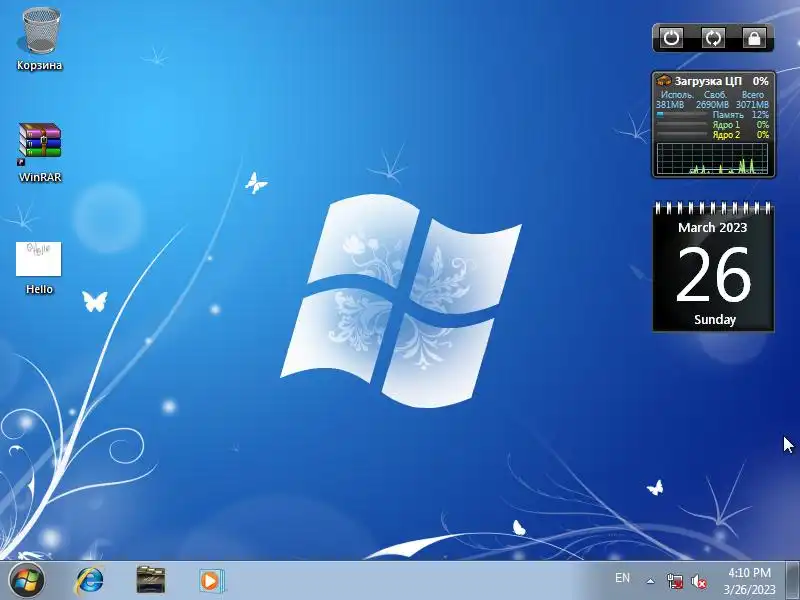The image size is (800, 600).
Task: Click Sunday label on calendar gadget
Action: tap(715, 320)
